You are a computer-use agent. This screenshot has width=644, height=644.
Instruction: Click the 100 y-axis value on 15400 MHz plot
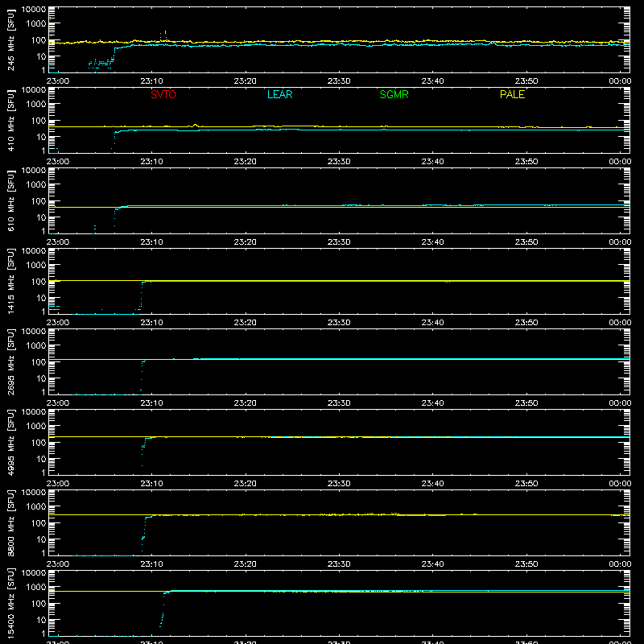[39, 604]
